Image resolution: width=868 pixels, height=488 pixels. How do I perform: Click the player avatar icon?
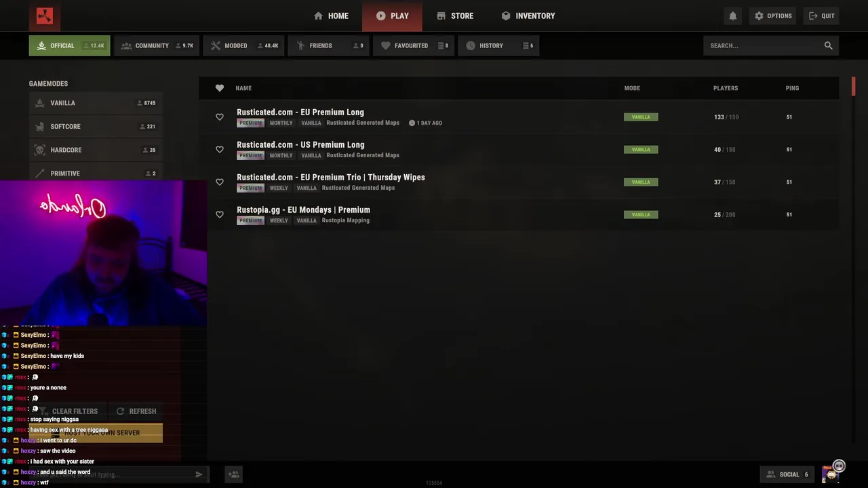[831, 474]
